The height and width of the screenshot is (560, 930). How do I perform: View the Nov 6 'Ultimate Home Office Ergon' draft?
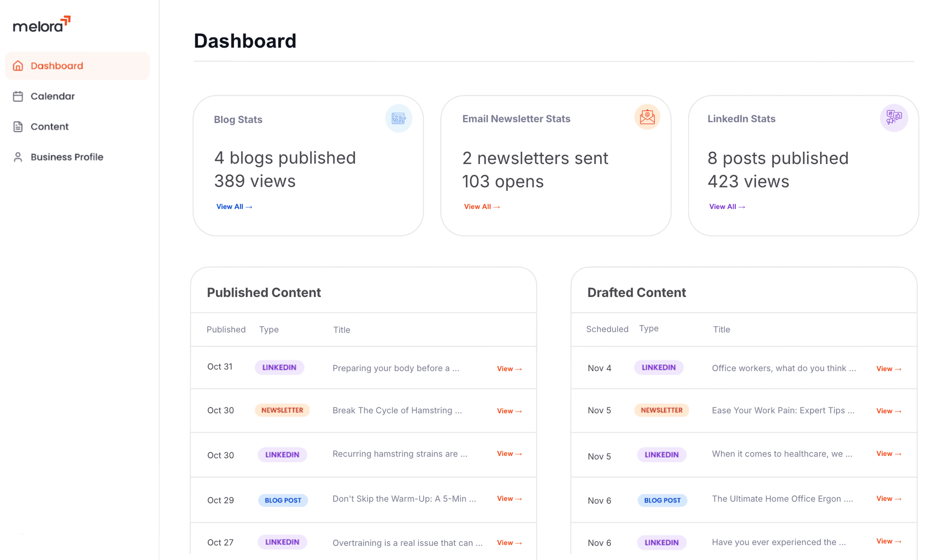coord(888,498)
